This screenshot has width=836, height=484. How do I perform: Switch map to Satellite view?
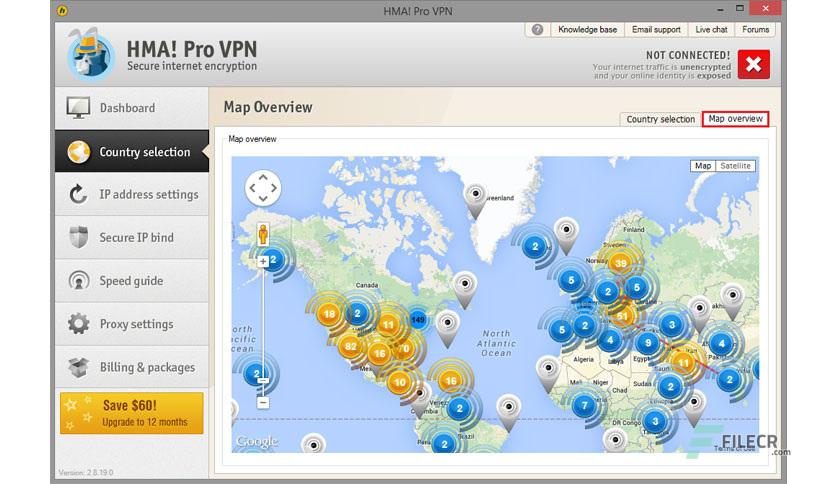click(x=735, y=166)
